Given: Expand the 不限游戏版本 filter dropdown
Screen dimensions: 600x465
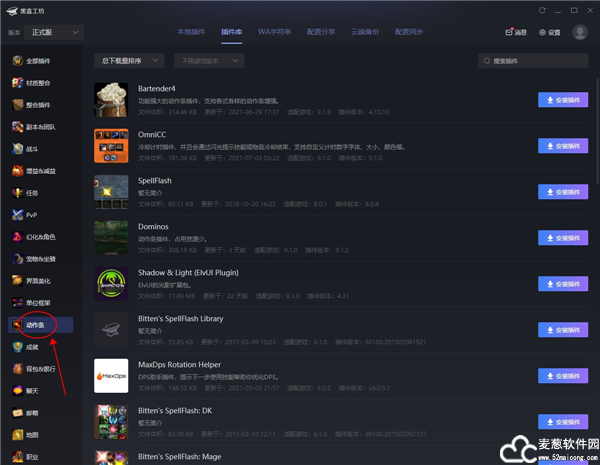Looking at the screenshot, I should point(208,61).
